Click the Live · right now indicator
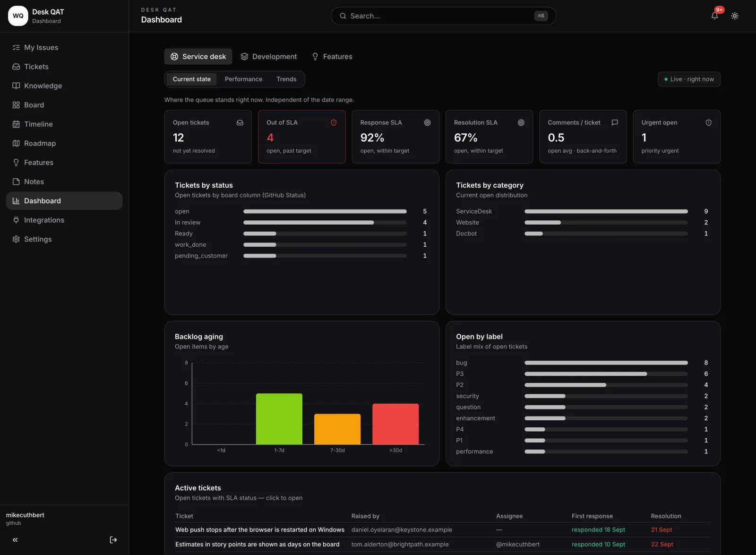Viewport: 756px width, 555px height. tap(689, 79)
